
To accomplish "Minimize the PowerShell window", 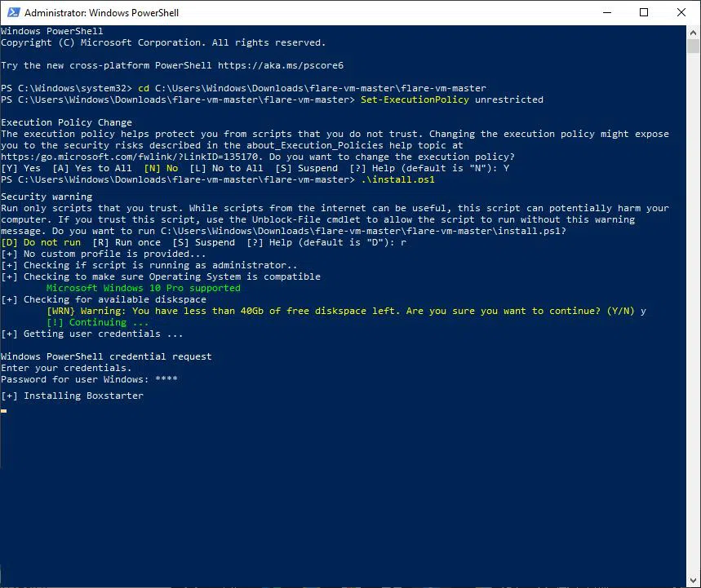I will click(606, 12).
